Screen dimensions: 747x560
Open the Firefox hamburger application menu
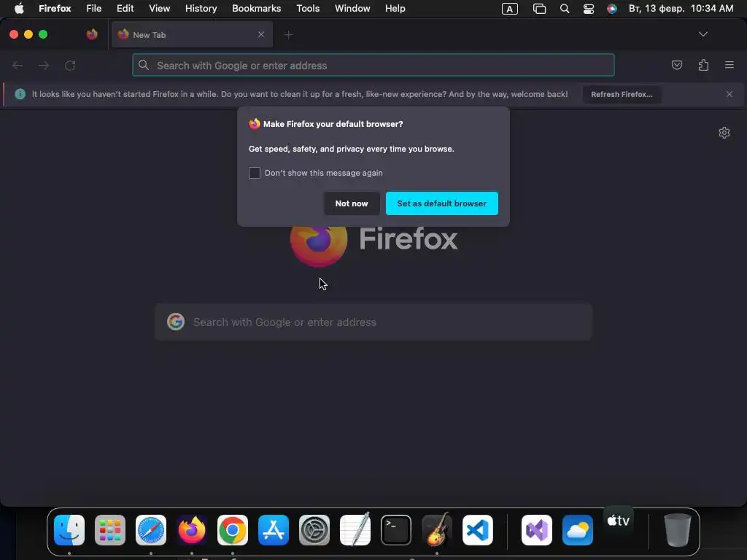(729, 65)
